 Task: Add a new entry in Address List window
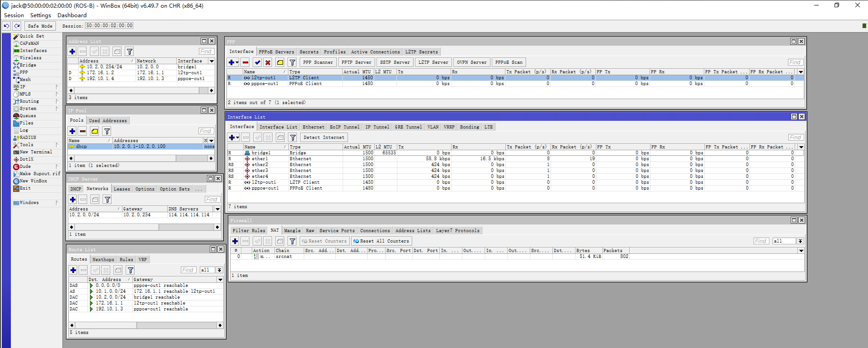click(x=72, y=52)
